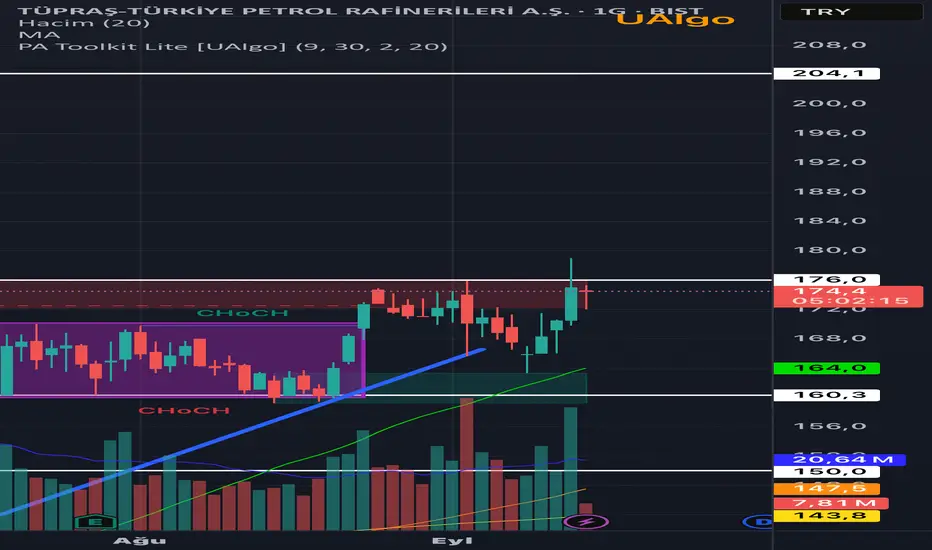Click the red CHoCH label
Image resolution: width=932 pixels, height=550 pixels.
pos(184,410)
